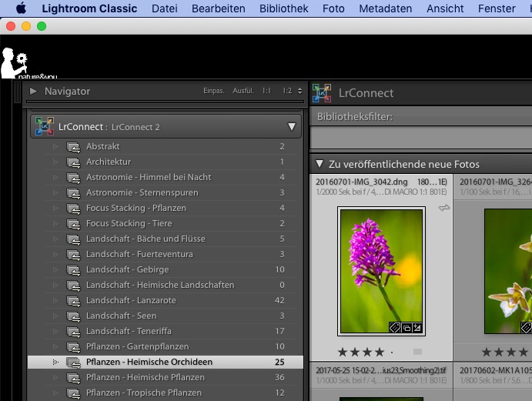Set navigator zoom to 1:1
The image size is (532, 401).
click(x=266, y=91)
